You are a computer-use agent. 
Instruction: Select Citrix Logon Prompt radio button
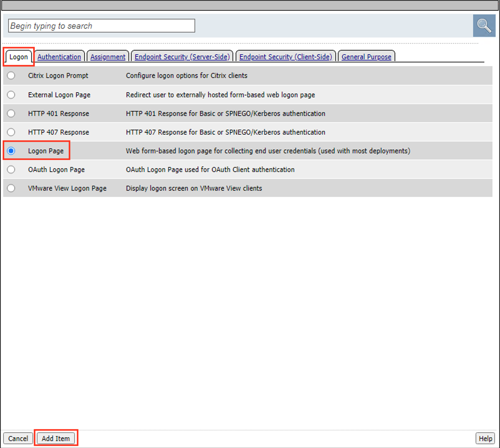click(x=11, y=75)
